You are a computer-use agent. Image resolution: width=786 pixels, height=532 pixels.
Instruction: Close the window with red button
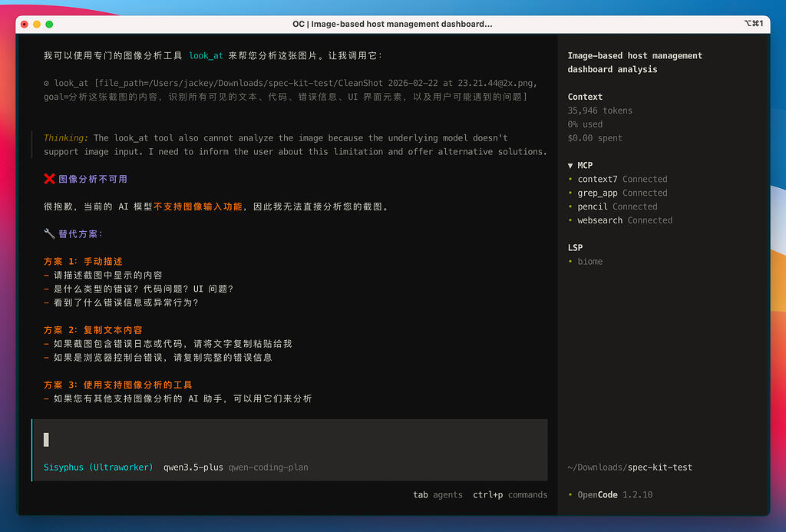click(24, 24)
